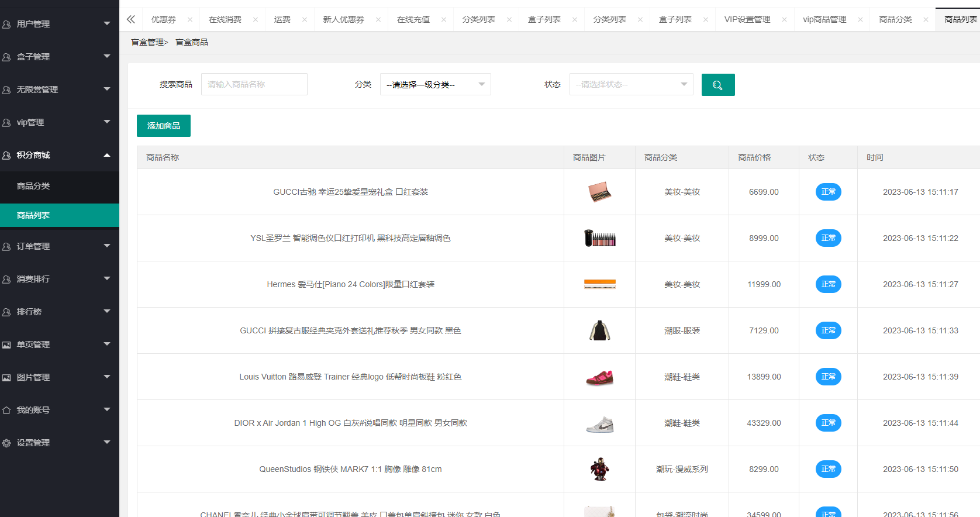Screen dimensions: 980x517
Task: Open GUCCI jacket product thumbnail
Action: click(599, 330)
